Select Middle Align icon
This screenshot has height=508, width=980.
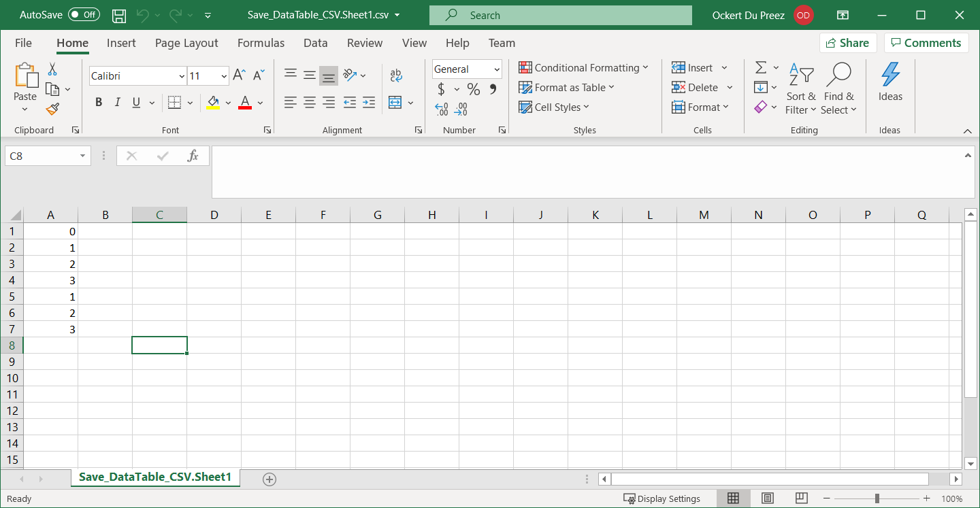tap(310, 75)
